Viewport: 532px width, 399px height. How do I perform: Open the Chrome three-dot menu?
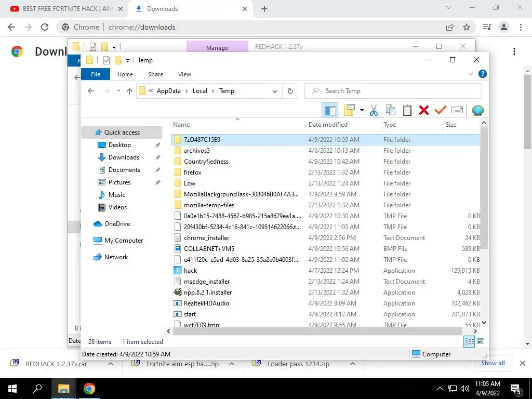[521, 27]
